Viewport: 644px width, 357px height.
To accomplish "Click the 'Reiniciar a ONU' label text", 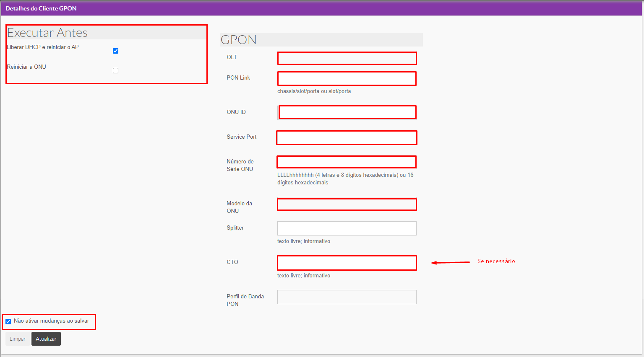I will (x=26, y=67).
